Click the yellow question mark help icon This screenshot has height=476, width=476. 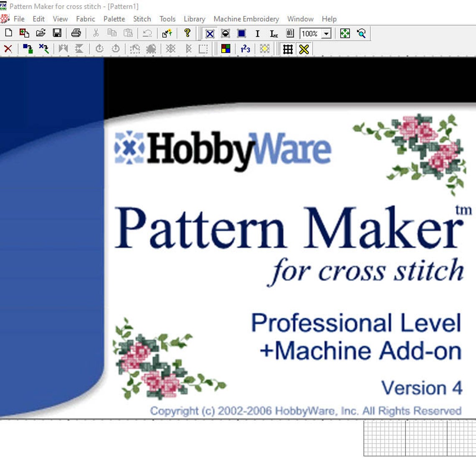pos(187,33)
